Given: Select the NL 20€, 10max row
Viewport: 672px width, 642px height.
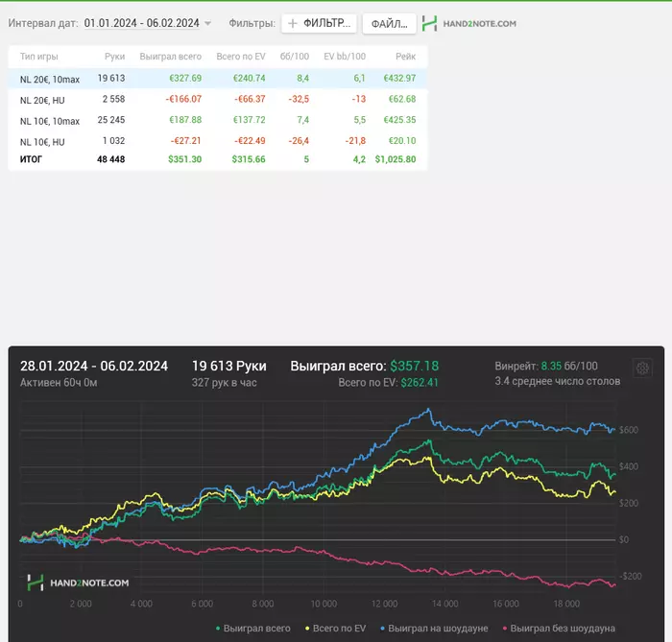Looking at the screenshot, I should point(218,79).
